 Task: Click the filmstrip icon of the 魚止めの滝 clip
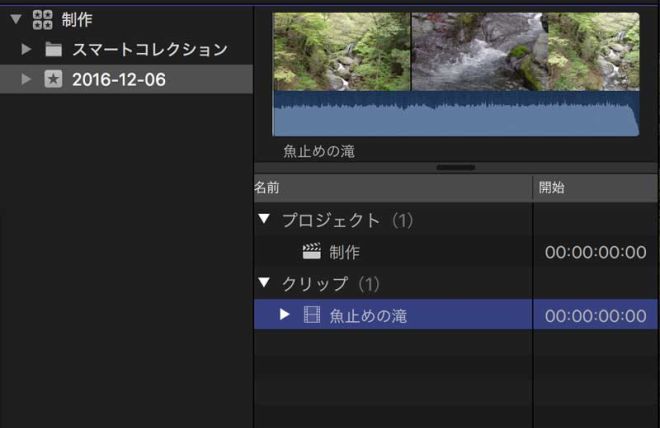pyautogui.click(x=312, y=315)
